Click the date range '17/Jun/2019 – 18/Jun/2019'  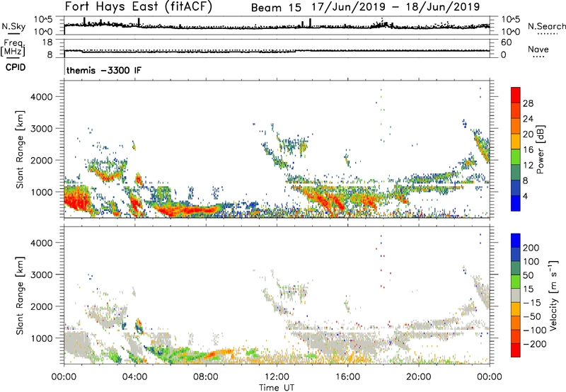click(x=395, y=7)
